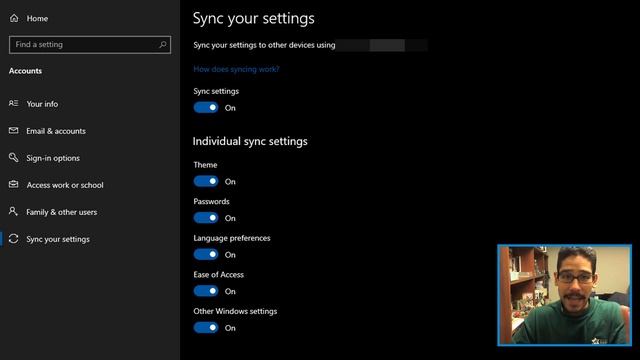This screenshot has width=640, height=360.
Task: Click the Sync your settings arrows icon
Action: click(x=13, y=239)
